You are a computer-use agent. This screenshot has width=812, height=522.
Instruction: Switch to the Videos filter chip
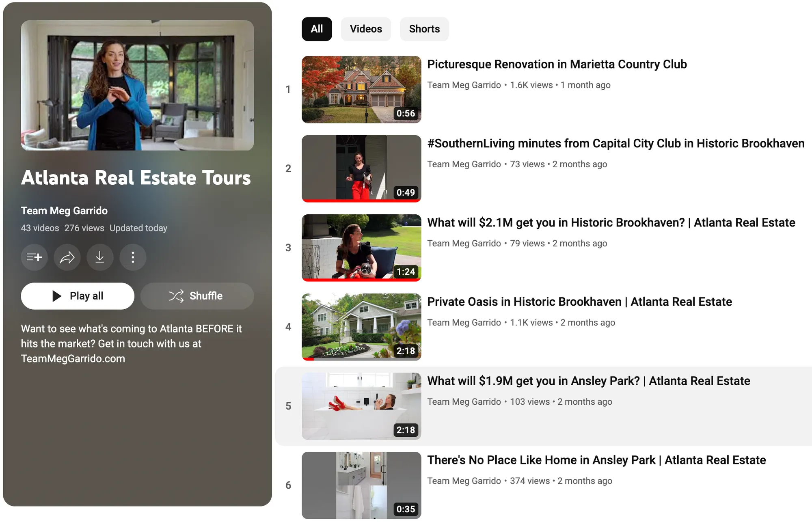(365, 29)
